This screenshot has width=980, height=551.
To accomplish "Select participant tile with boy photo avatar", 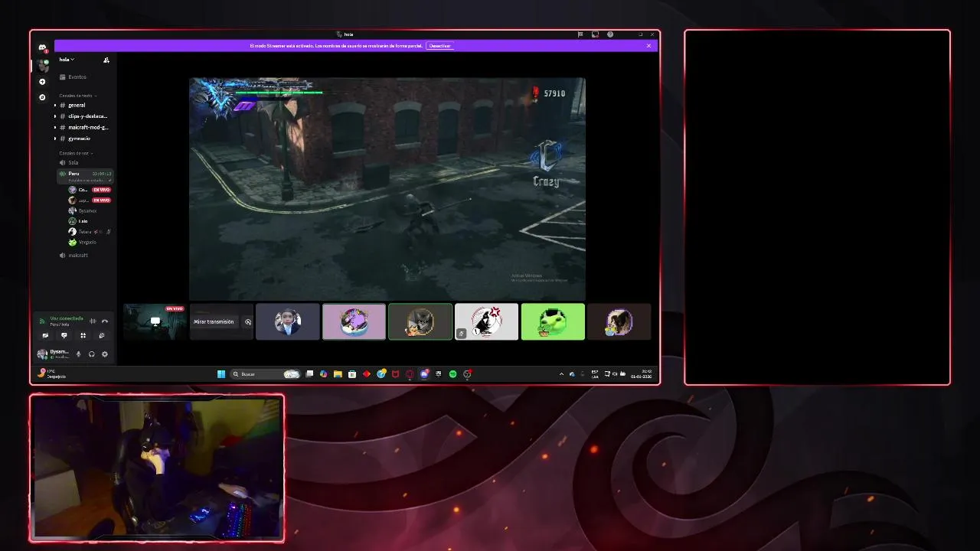I will point(288,321).
